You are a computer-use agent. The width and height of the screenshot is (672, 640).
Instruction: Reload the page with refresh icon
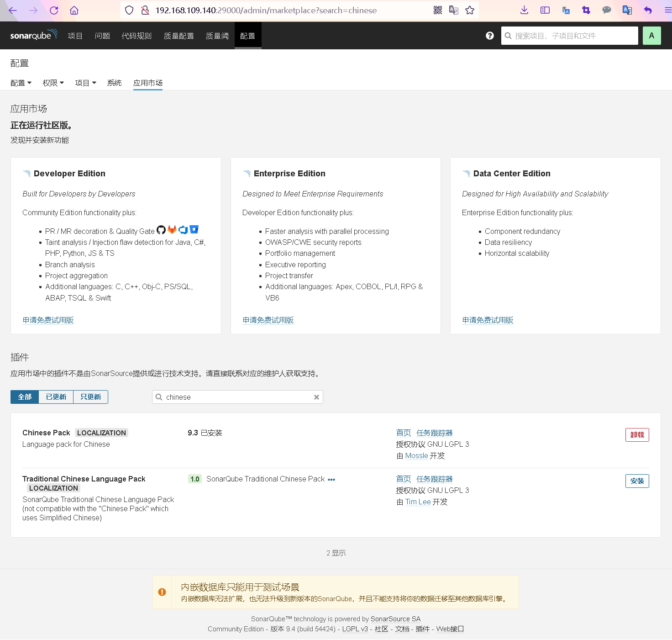(x=54, y=10)
